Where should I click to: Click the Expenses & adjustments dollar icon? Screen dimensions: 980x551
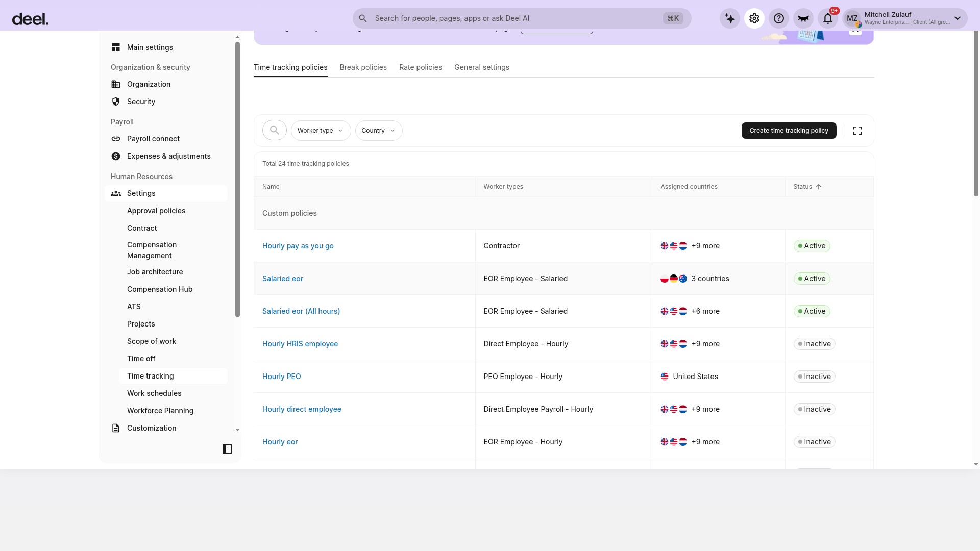(x=116, y=156)
